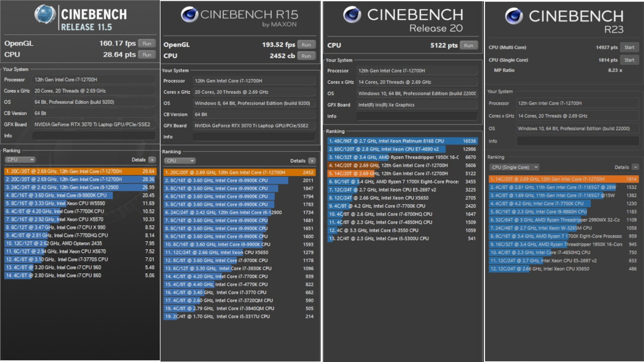Click Details arrow in Cinebench R15 ranking
The height and width of the screenshot is (362, 644).
pos(312,161)
